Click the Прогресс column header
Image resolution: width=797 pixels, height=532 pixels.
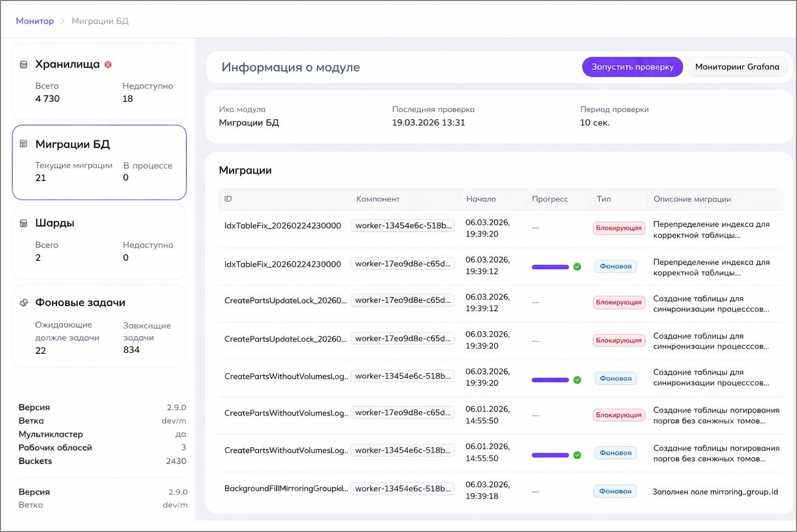point(550,199)
